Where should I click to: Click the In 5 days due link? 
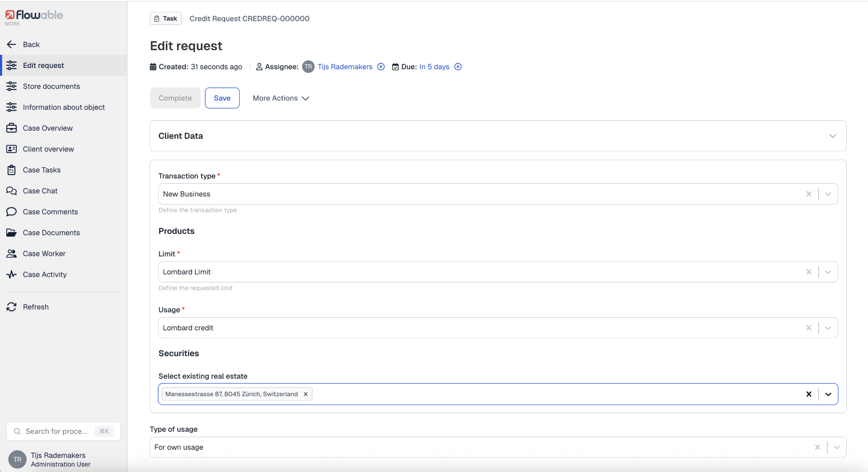(x=434, y=67)
